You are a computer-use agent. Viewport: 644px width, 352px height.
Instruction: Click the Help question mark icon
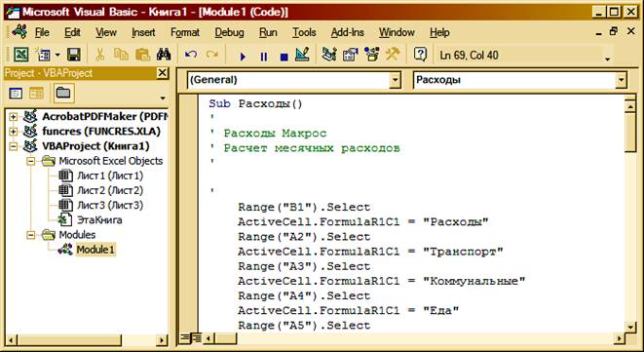click(x=420, y=55)
